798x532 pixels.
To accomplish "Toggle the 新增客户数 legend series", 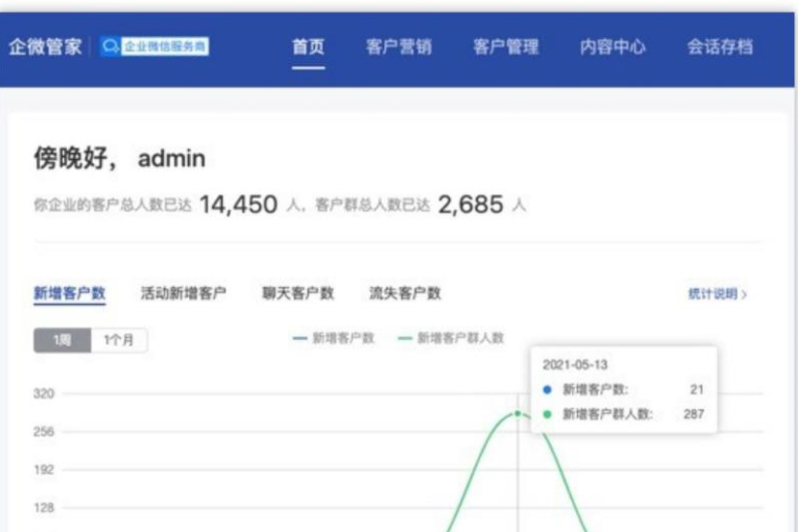I will pyautogui.click(x=334, y=338).
